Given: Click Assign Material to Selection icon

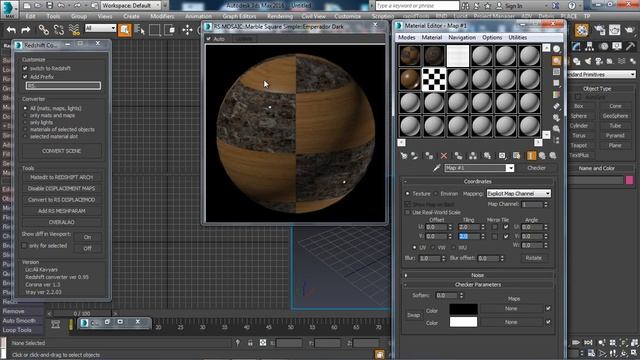Looking at the screenshot, I should [429, 156].
